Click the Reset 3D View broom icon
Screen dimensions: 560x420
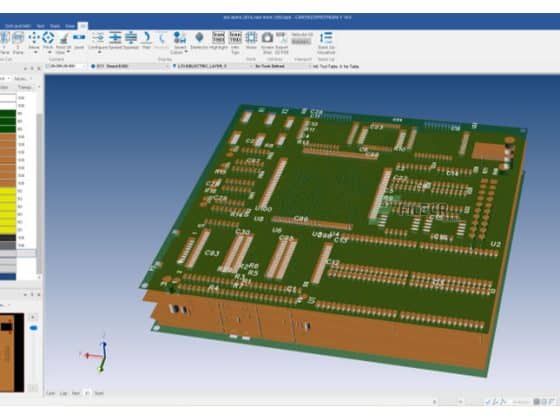coord(64,38)
